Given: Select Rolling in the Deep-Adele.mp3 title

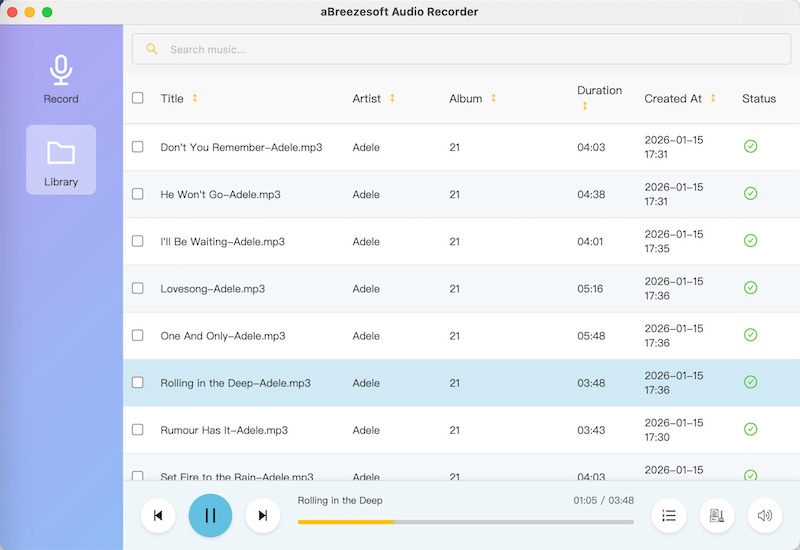Looking at the screenshot, I should point(235,383).
